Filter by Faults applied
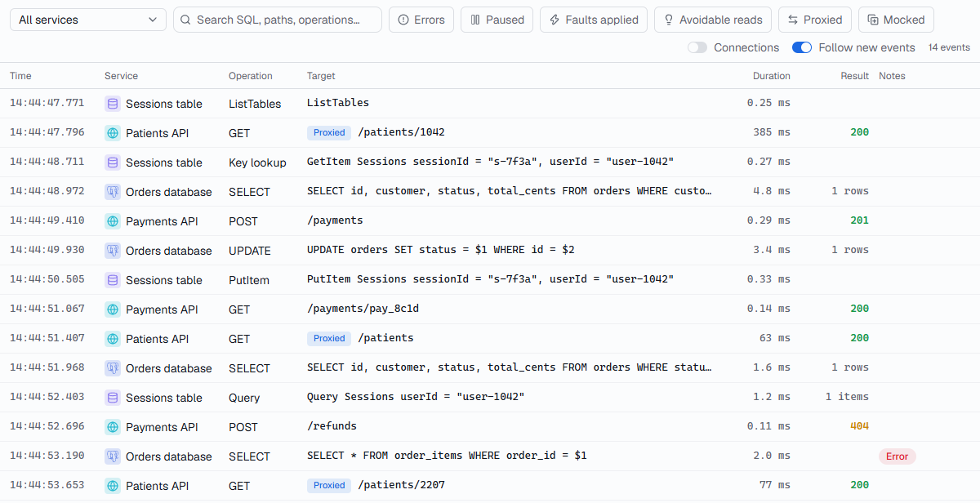This screenshot has width=980, height=503. pos(594,20)
